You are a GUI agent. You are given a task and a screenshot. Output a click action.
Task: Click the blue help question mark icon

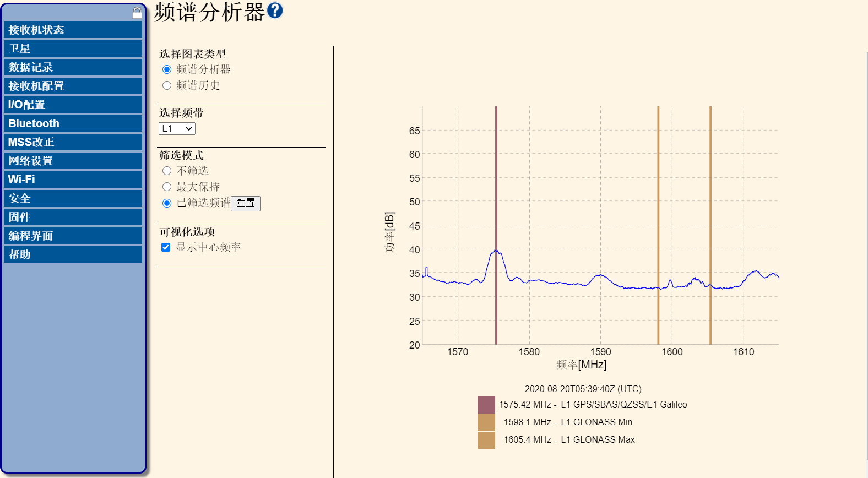click(x=275, y=10)
